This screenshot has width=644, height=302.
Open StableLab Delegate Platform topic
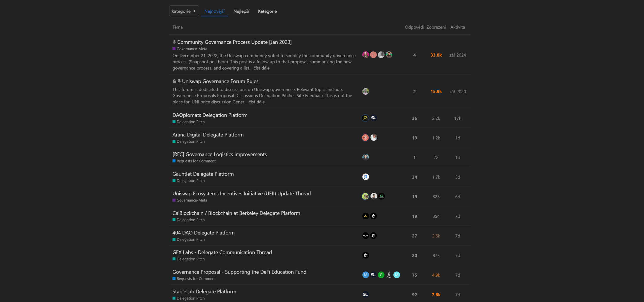(204, 292)
